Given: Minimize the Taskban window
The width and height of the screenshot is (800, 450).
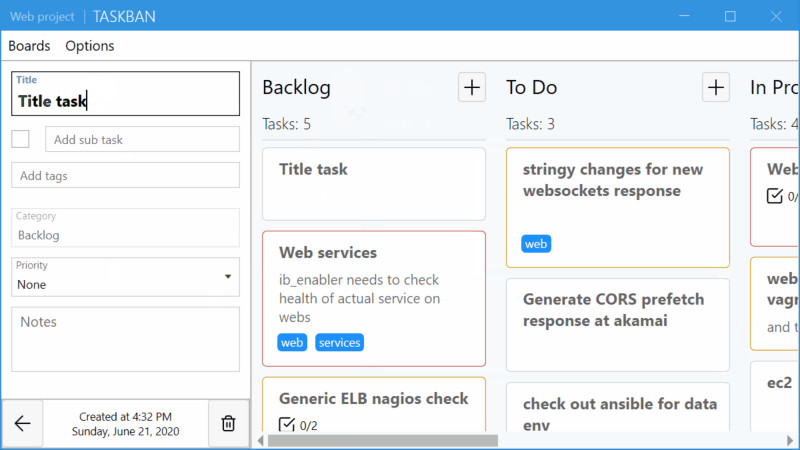Looking at the screenshot, I should pos(684,16).
